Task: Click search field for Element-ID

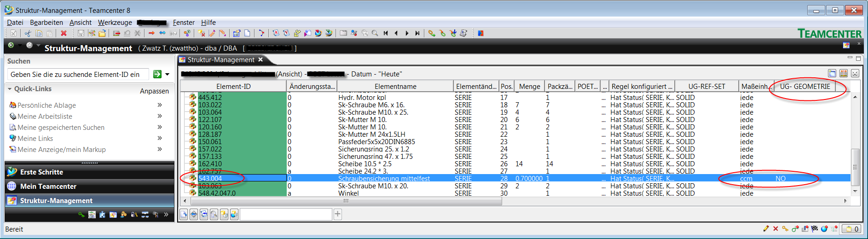Action: coord(78,74)
